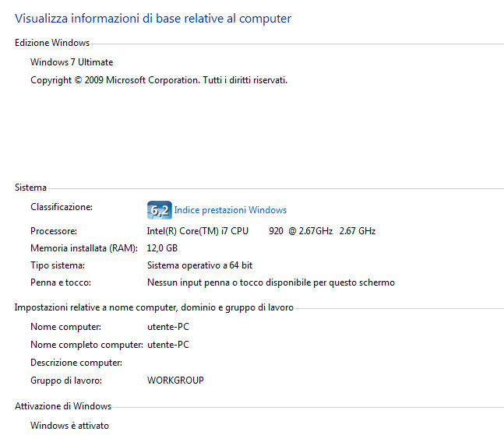
Task: Select 'utente-PC' value beside Nome completo computer
Action: tap(168, 345)
